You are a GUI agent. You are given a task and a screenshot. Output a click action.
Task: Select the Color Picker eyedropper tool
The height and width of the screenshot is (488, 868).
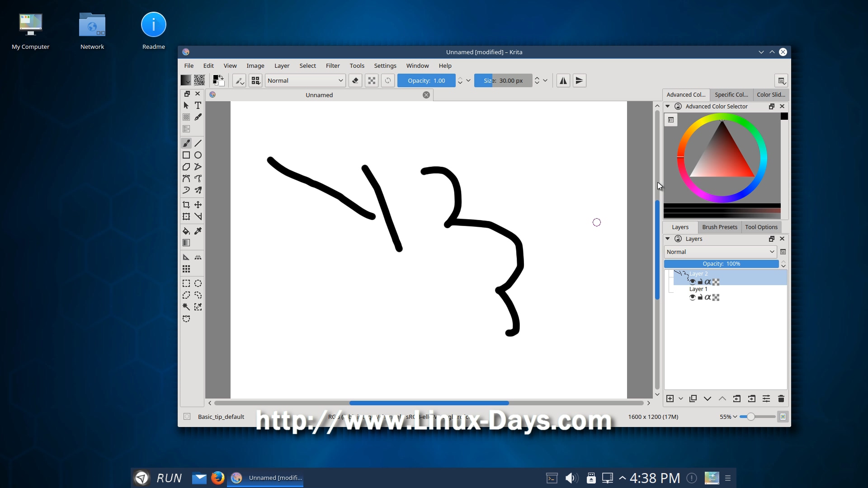[198, 231]
